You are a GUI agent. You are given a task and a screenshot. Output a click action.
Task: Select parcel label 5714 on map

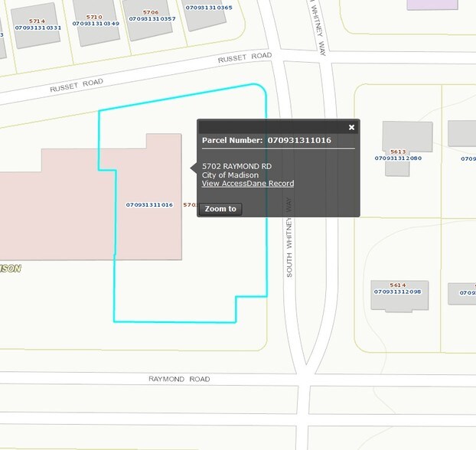pyautogui.click(x=37, y=21)
